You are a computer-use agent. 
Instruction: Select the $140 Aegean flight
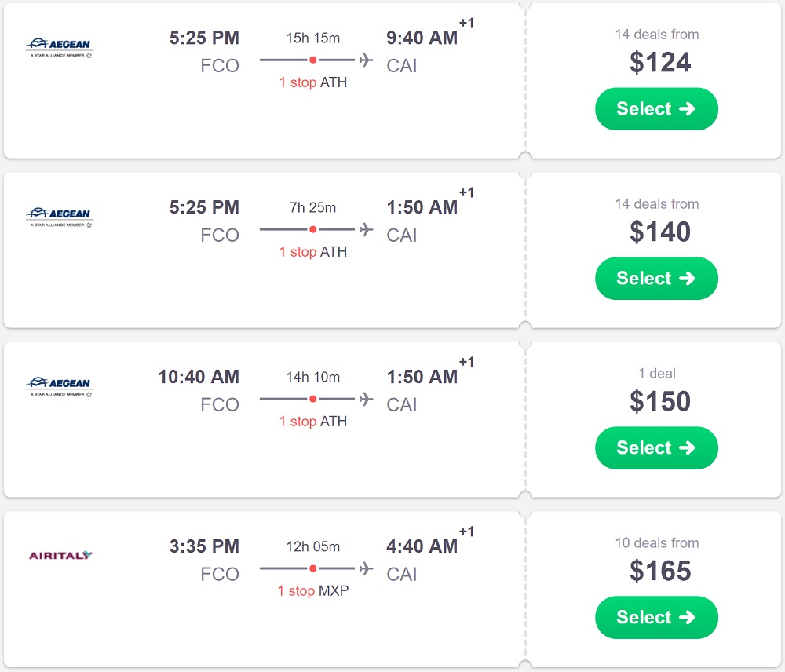click(x=656, y=279)
